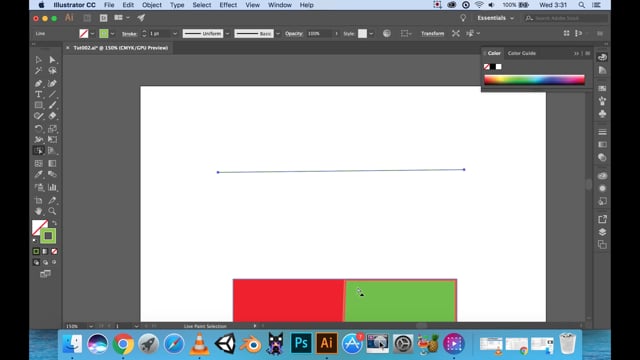The height and width of the screenshot is (360, 640).
Task: Select the Direct Selection tool
Action: point(52,60)
